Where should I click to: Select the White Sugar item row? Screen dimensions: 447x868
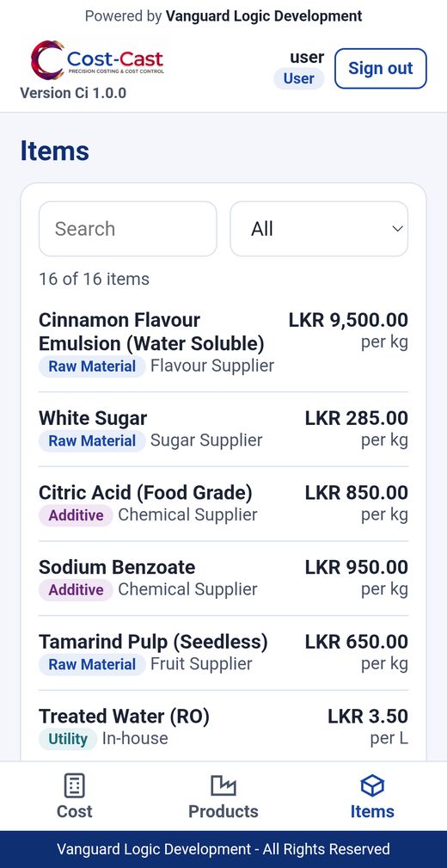pos(223,429)
